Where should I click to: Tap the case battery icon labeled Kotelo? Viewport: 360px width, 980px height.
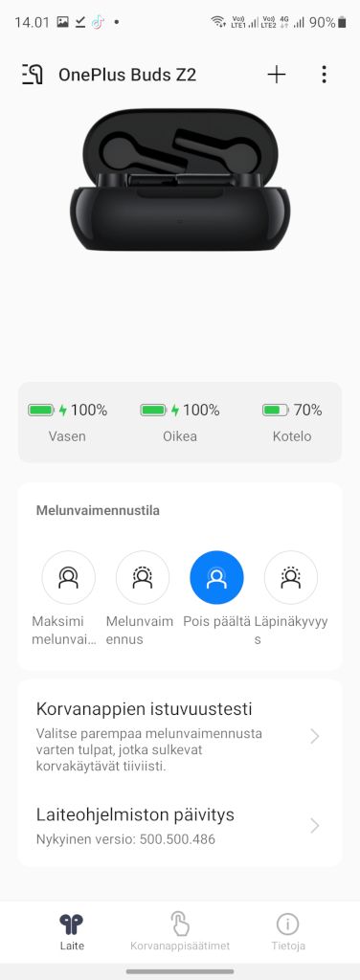coord(275,410)
